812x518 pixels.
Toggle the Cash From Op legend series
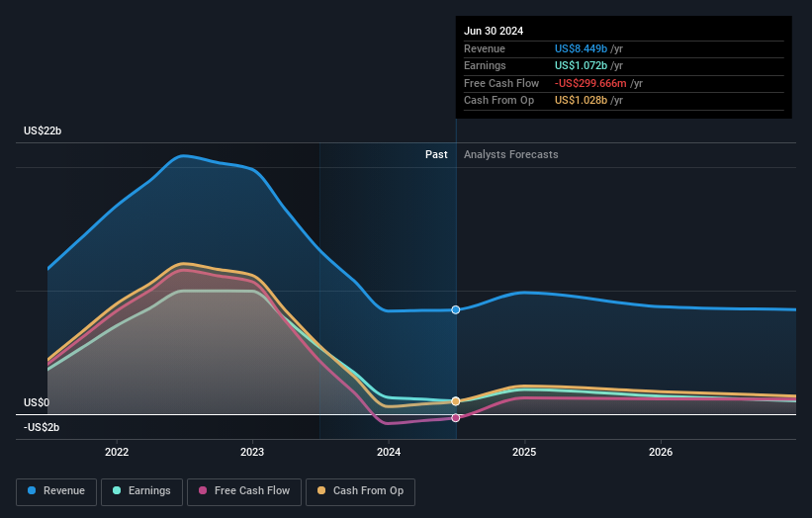[360, 491]
